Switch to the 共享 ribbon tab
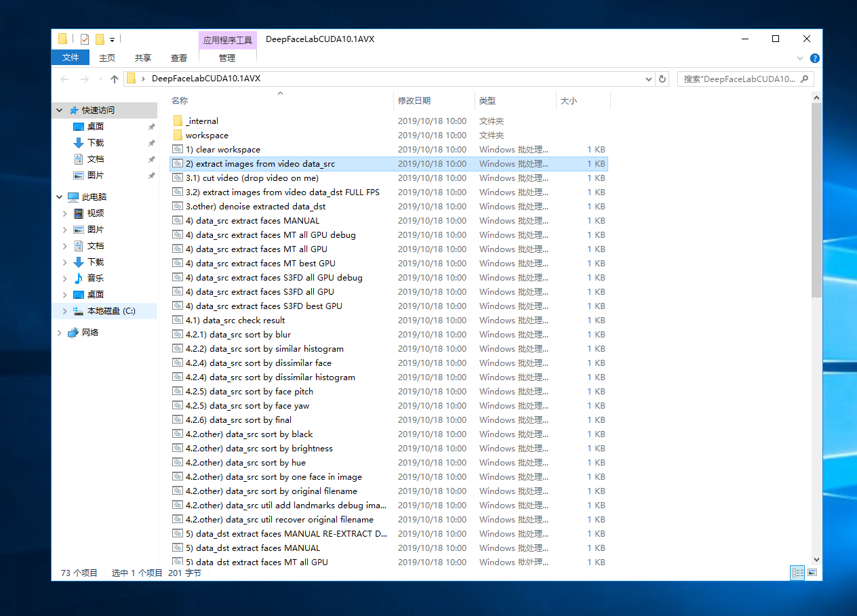857x616 pixels. point(143,58)
